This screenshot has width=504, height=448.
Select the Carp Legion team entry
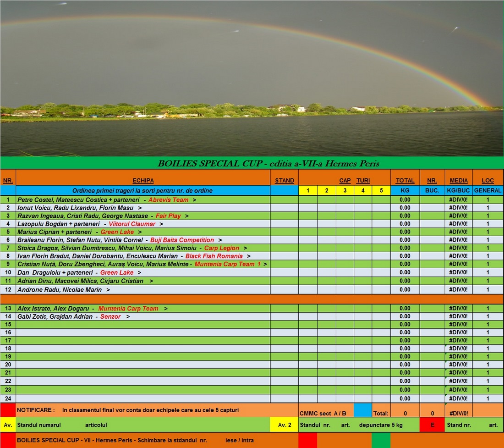[x=221, y=248]
